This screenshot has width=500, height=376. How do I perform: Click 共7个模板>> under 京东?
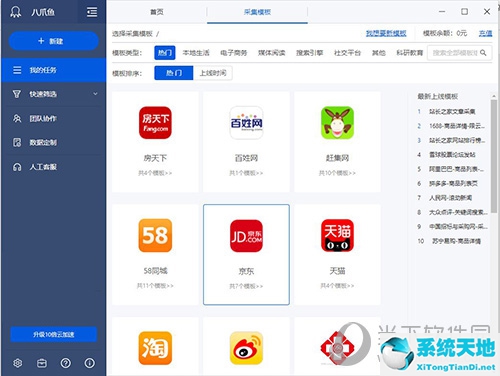(x=246, y=286)
